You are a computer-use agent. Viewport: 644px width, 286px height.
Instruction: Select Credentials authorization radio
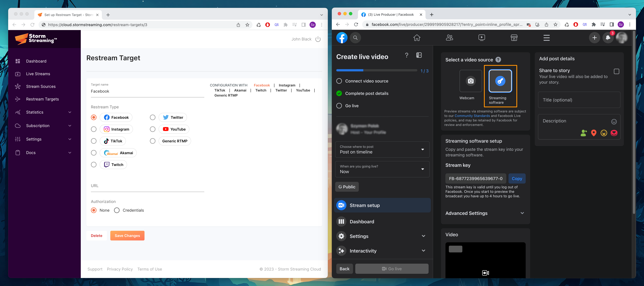(x=117, y=210)
